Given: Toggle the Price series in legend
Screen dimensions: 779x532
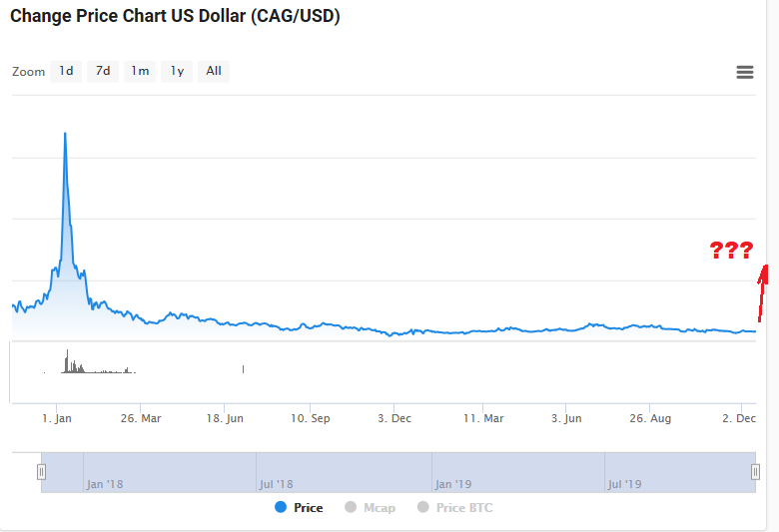Looking at the screenshot, I should [299, 508].
